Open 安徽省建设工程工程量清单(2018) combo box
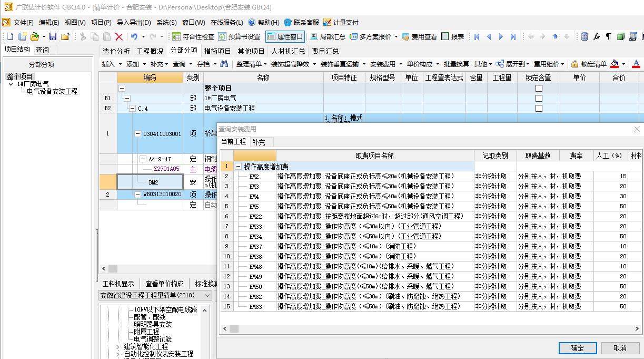644x359 pixels. pos(155,295)
